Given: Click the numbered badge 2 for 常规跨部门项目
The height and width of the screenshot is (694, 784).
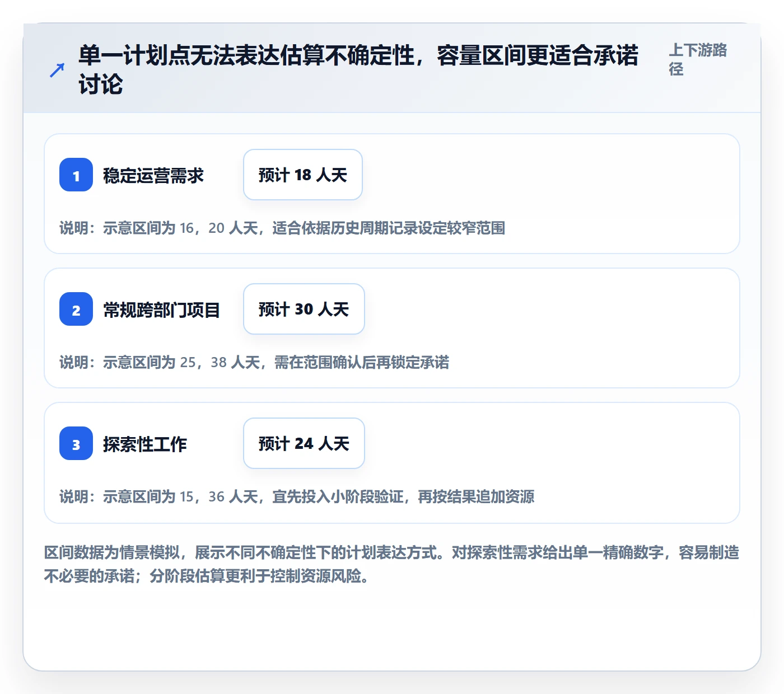Looking at the screenshot, I should click(76, 309).
